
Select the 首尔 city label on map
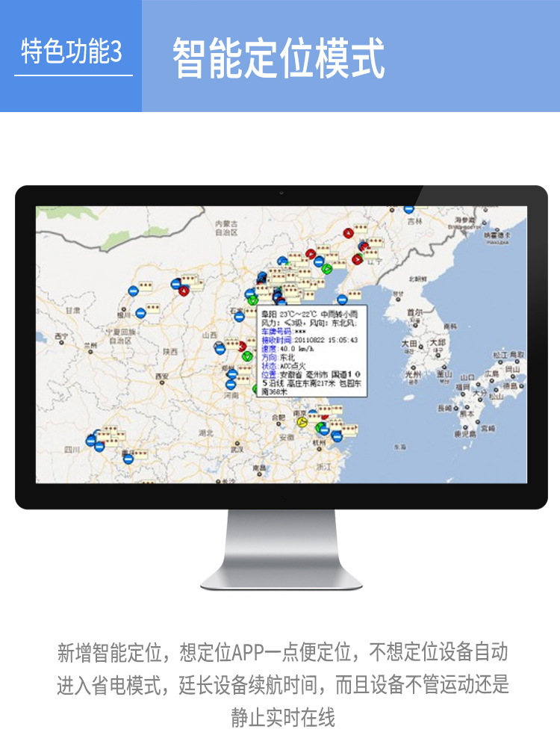(x=414, y=312)
